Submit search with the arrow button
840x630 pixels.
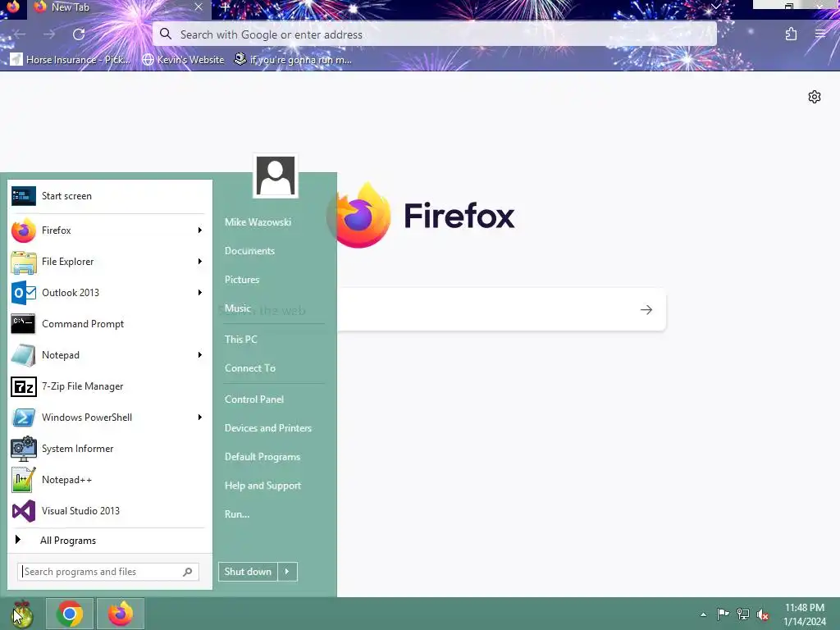click(646, 309)
